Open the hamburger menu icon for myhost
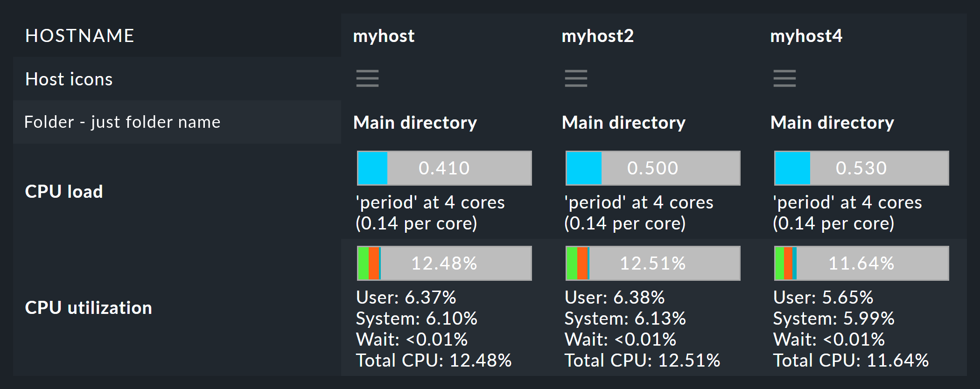The width and height of the screenshot is (980, 389). click(367, 78)
